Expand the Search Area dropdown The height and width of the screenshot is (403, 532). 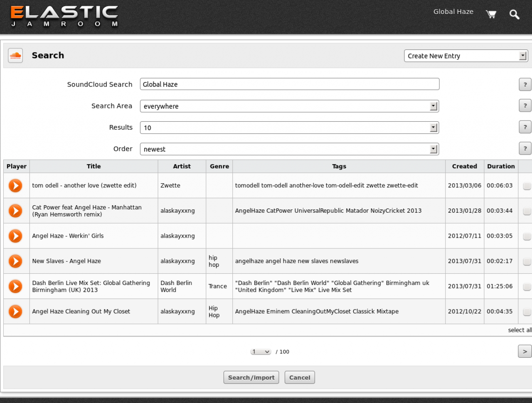pyautogui.click(x=289, y=106)
